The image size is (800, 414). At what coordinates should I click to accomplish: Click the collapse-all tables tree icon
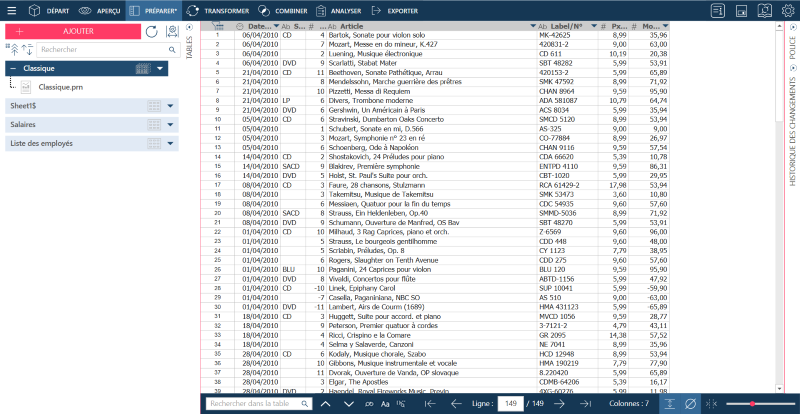click(13, 50)
